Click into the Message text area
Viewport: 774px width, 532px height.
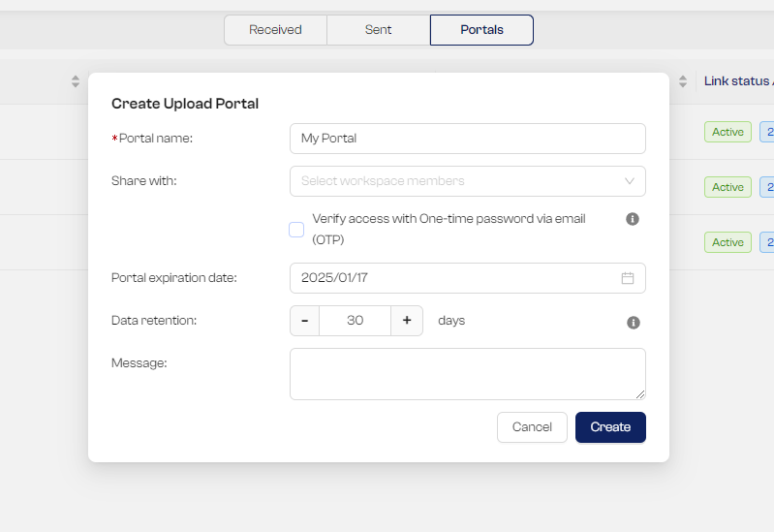(467, 374)
